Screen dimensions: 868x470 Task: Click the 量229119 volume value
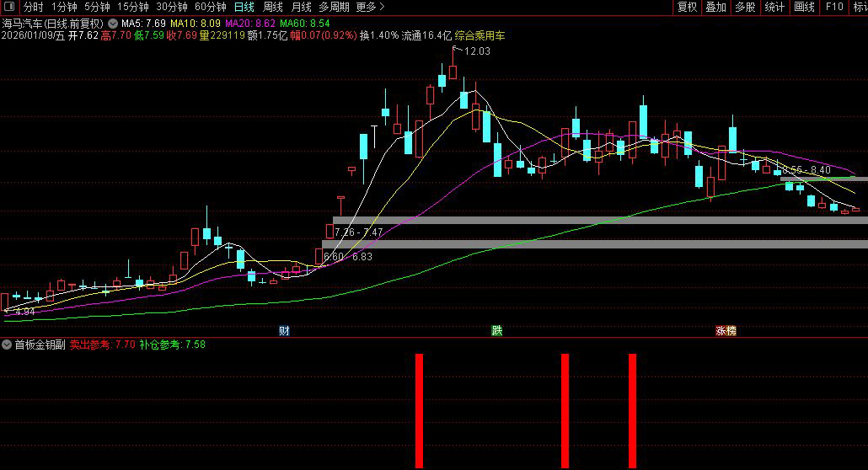pos(222,36)
